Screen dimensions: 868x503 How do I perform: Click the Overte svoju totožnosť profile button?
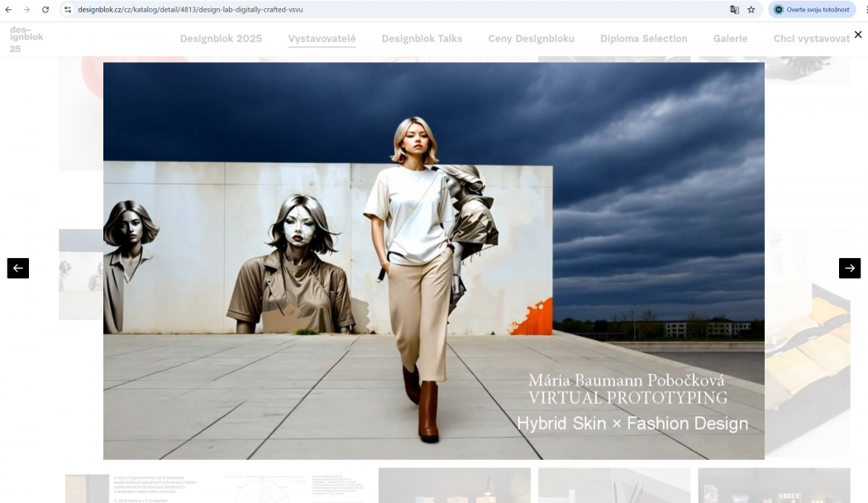pyautogui.click(x=812, y=10)
